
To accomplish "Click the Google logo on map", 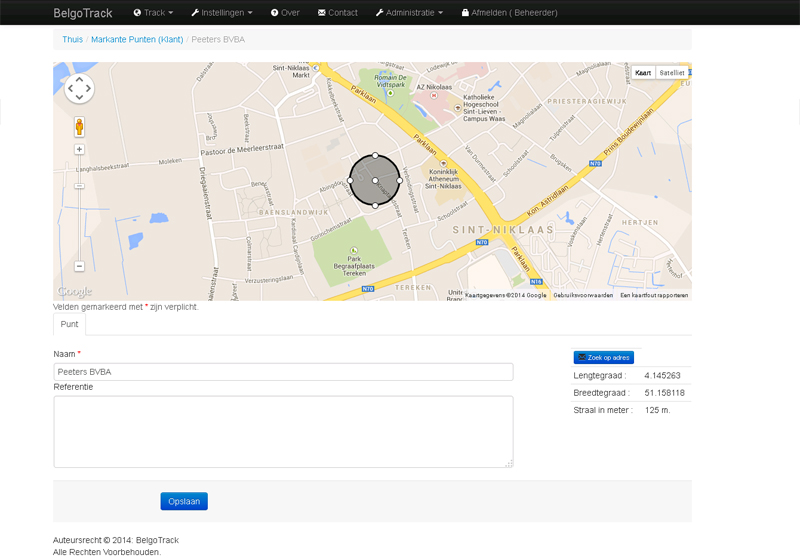I will pos(74,291).
